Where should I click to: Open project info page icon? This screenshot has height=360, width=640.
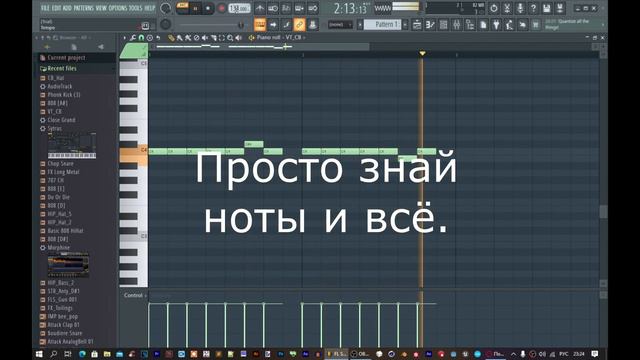483,25
